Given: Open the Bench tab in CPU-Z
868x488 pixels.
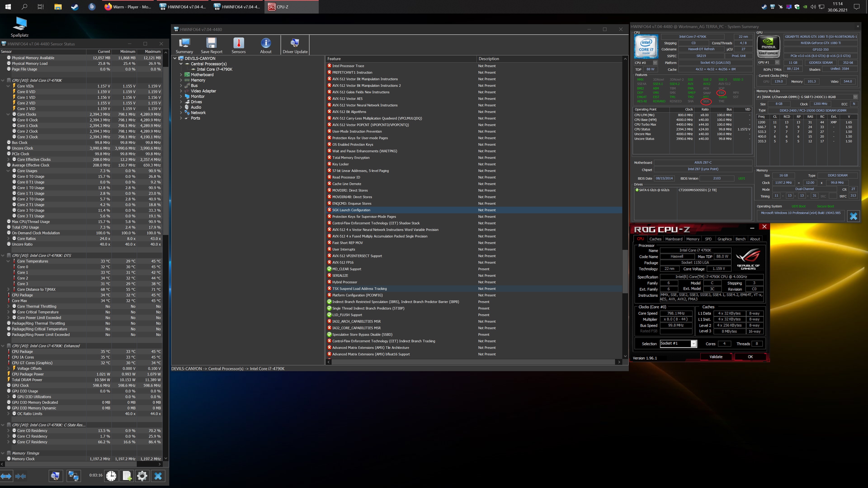Looking at the screenshot, I should tap(740, 239).
